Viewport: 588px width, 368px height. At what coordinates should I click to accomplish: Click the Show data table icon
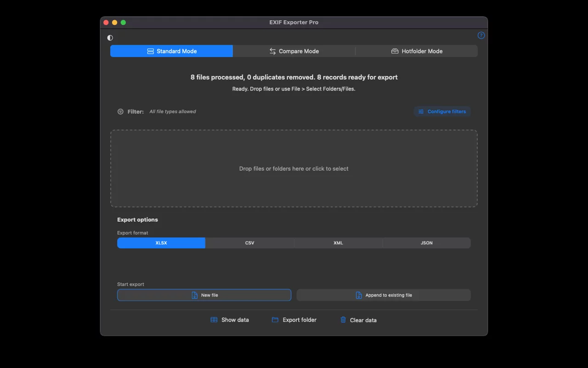pos(214,320)
